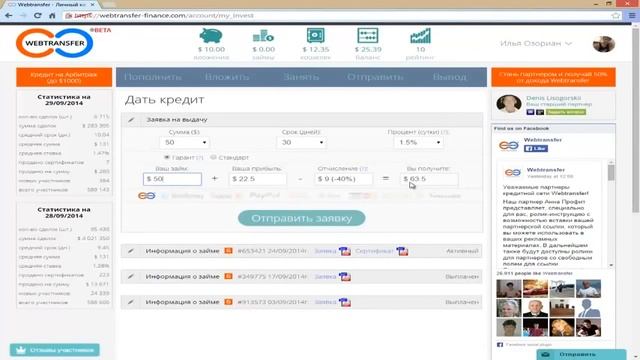
Task: Open the piggy bank investments icon
Action: click(x=211, y=36)
